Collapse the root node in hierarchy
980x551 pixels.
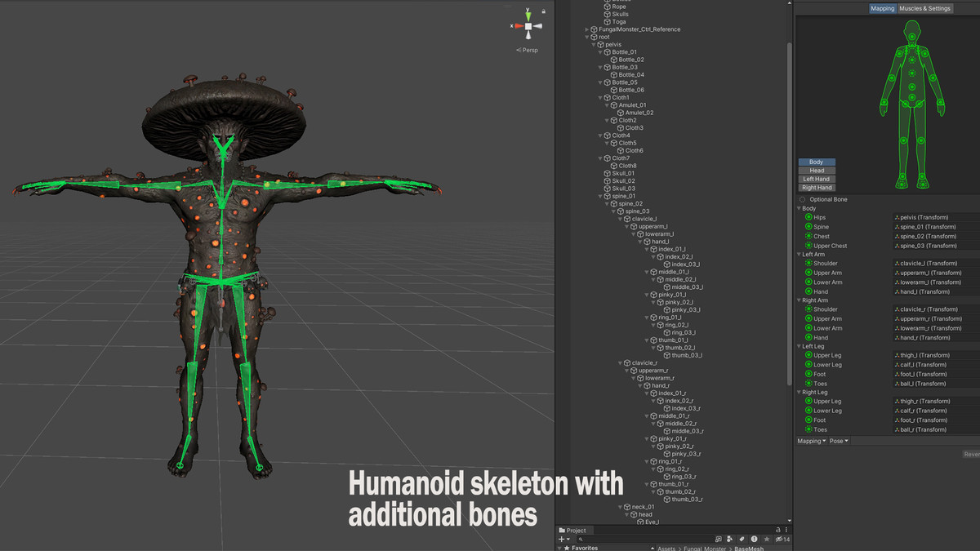[587, 37]
